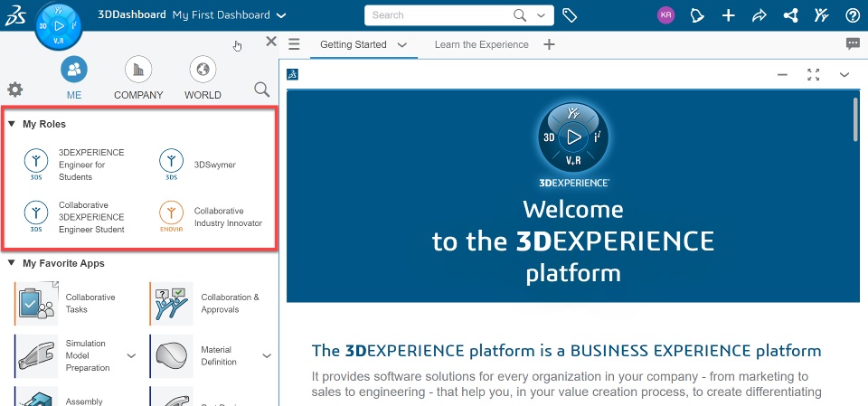Screen dimensions: 868x406
Task: Expand Simulation Model Preparation chevron
Action: pyautogui.click(x=131, y=355)
